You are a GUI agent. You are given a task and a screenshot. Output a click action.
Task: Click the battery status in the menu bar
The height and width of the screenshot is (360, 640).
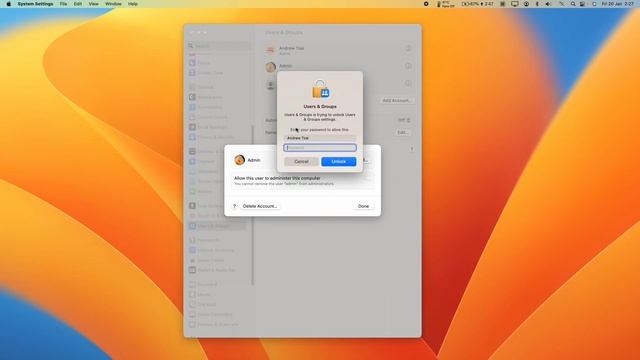pyautogui.click(x=477, y=4)
